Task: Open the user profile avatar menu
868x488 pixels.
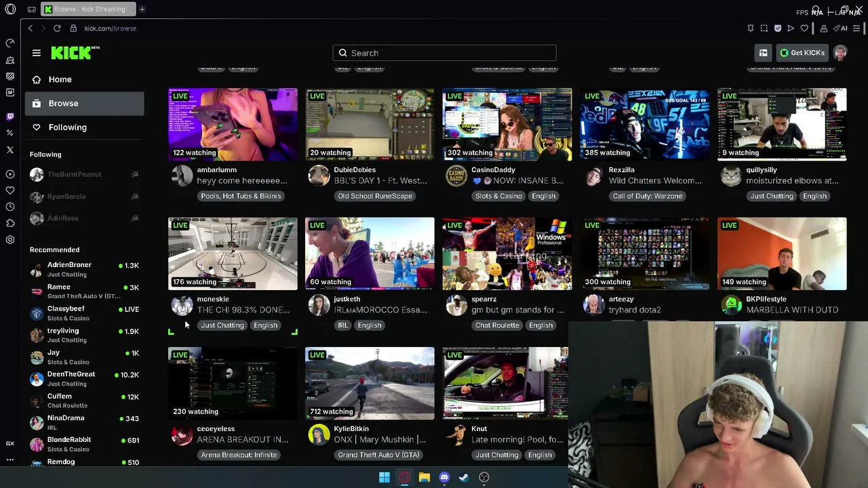Action: point(840,53)
